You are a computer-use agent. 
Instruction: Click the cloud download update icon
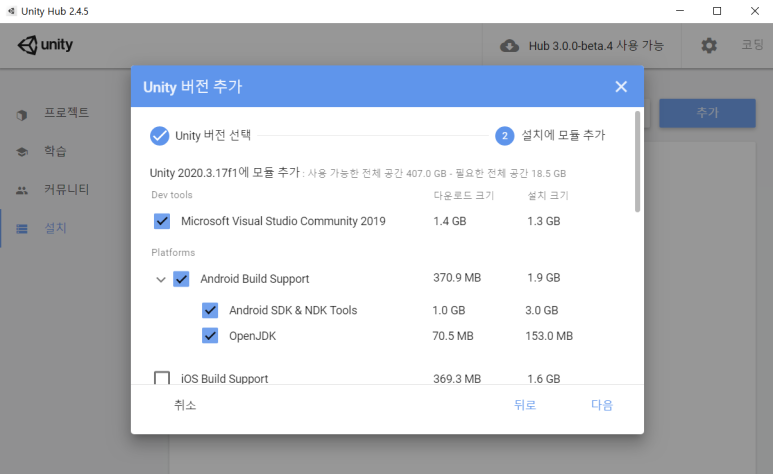coord(509,46)
